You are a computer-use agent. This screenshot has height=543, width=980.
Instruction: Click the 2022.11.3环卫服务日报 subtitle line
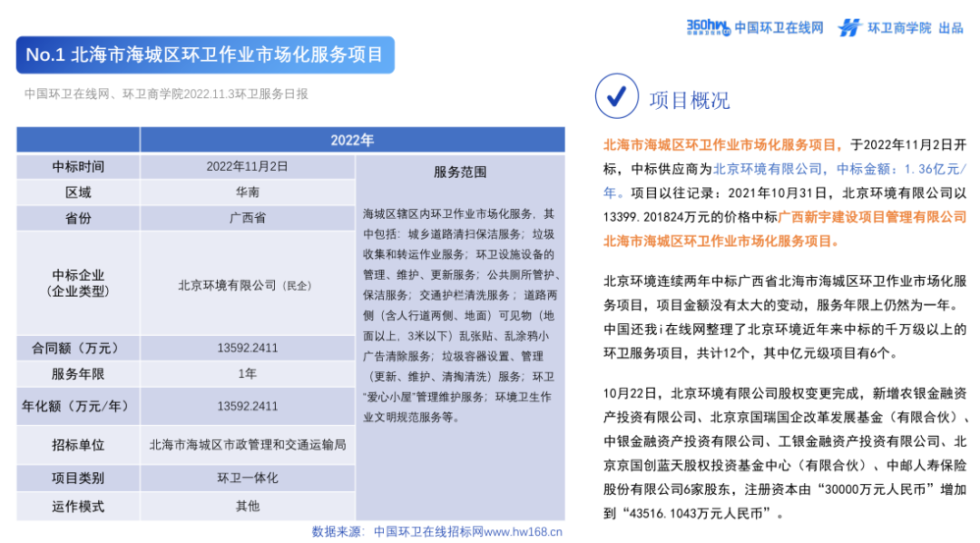point(166,94)
